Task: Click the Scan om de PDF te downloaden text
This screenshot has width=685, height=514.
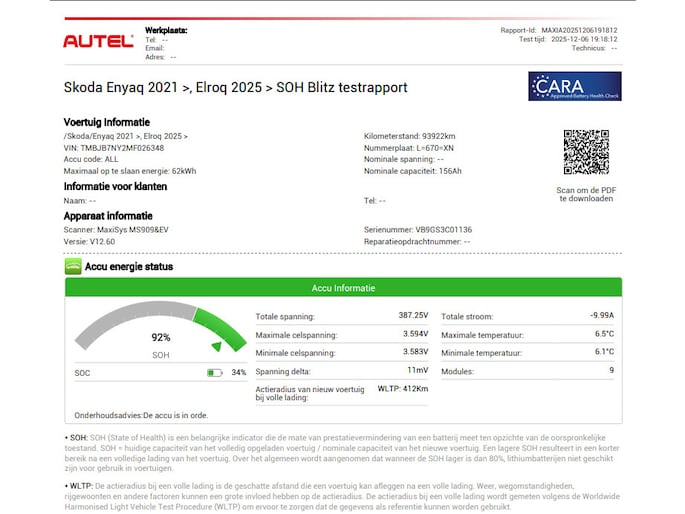Action: (x=586, y=194)
